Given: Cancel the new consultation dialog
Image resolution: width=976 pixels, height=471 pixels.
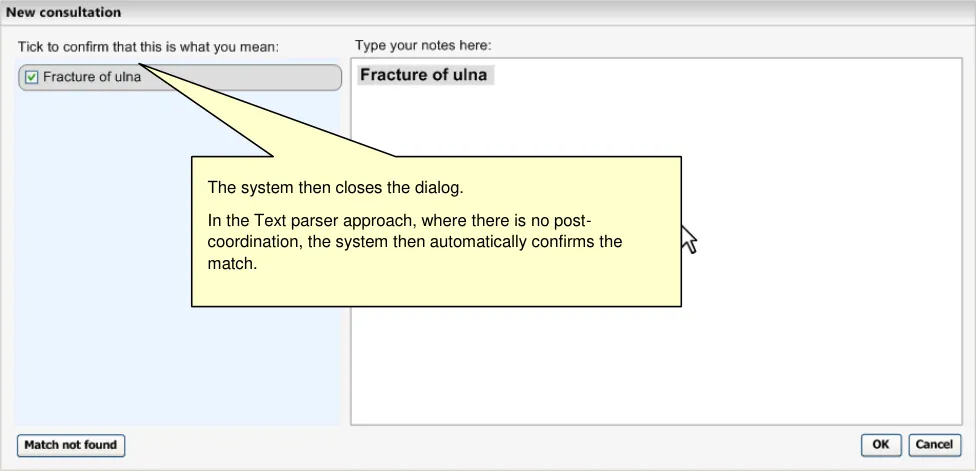Looking at the screenshot, I should coord(934,445).
